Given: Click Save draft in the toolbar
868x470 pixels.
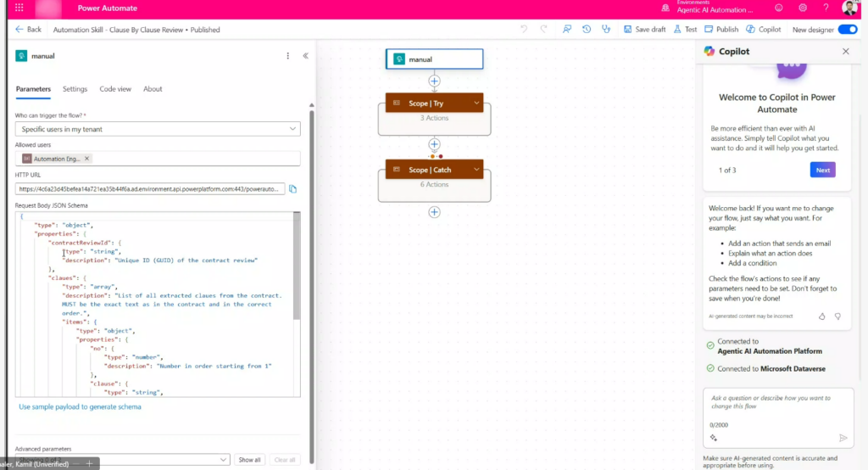Looking at the screenshot, I should click(x=645, y=30).
